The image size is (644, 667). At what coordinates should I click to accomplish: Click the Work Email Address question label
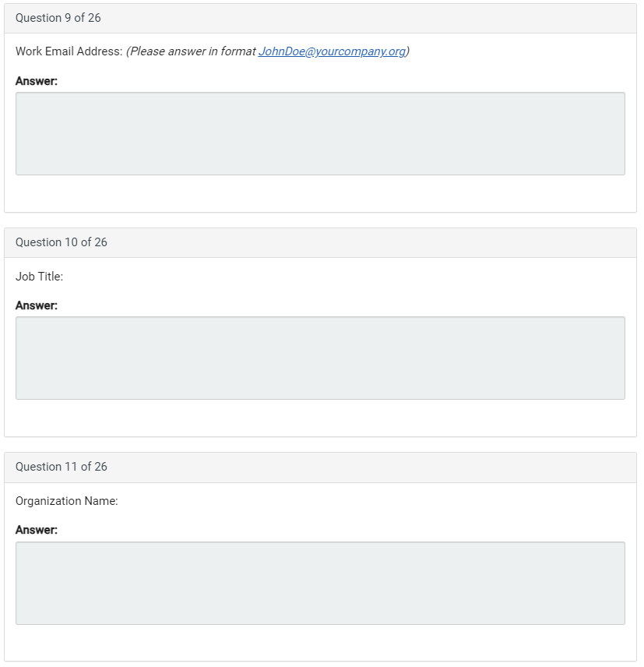(69, 51)
